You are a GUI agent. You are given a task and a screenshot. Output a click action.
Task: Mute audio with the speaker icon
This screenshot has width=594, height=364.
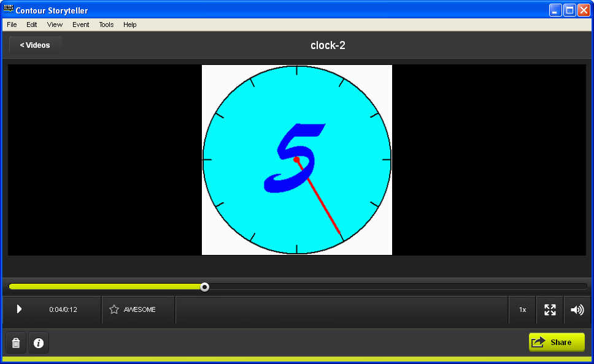click(x=577, y=309)
